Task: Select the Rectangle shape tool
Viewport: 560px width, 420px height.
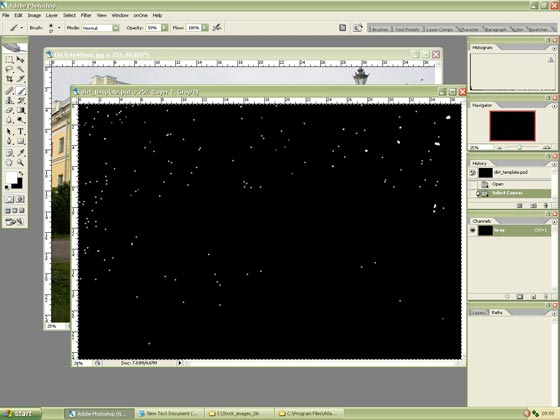Action: (20, 141)
